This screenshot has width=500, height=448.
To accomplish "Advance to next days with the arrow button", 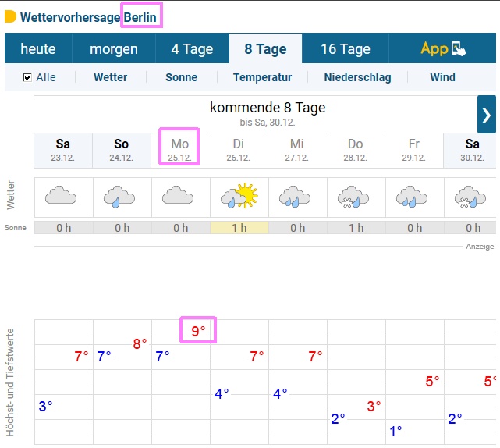I will click(486, 114).
